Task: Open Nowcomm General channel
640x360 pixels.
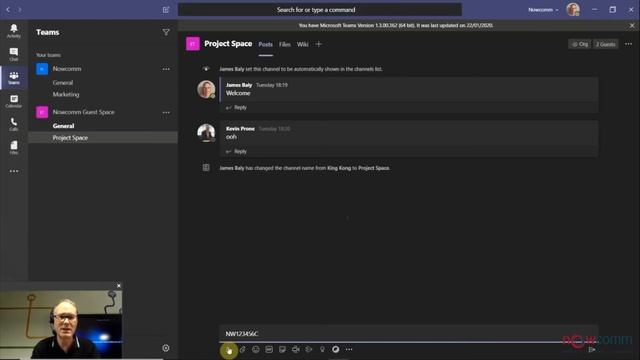Action: point(63,82)
